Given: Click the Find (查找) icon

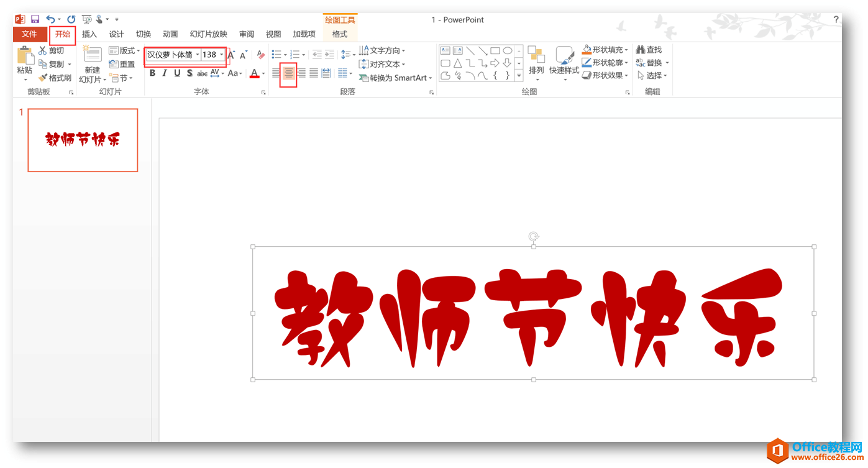Looking at the screenshot, I should [648, 48].
